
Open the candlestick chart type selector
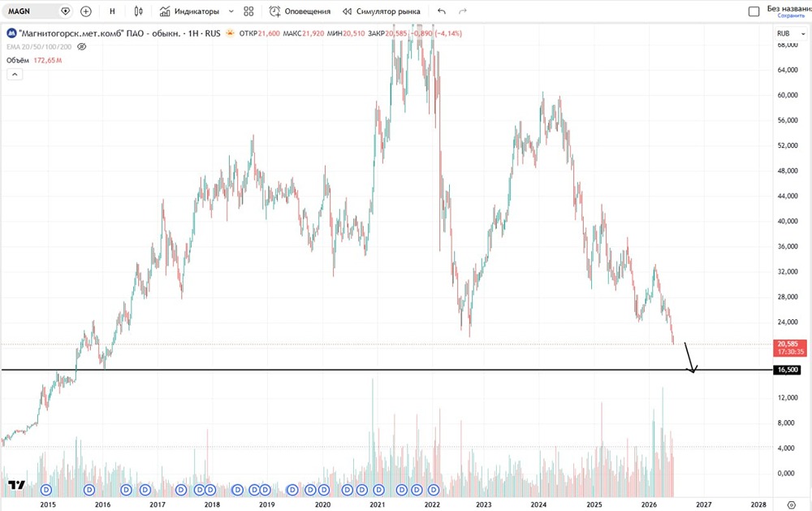pos(138,11)
